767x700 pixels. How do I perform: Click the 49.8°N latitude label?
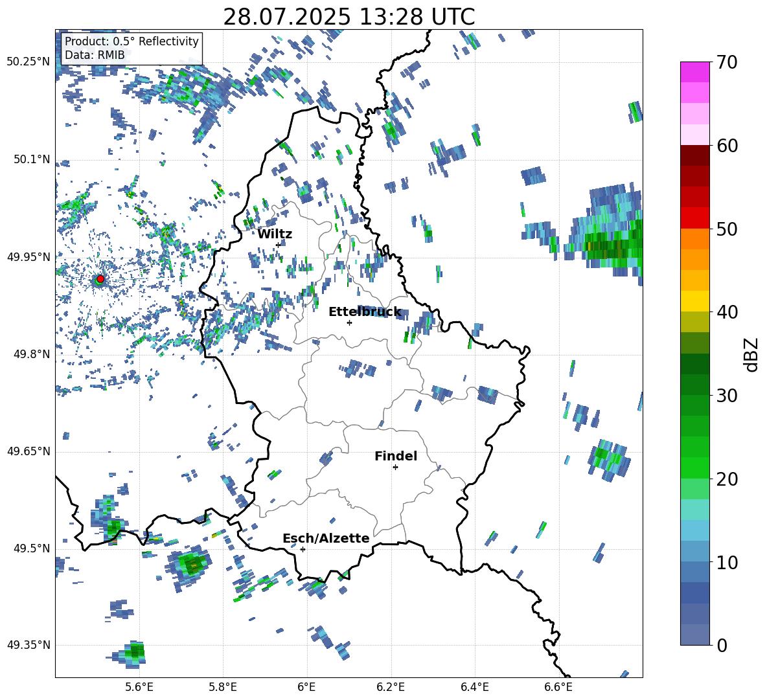[31, 354]
